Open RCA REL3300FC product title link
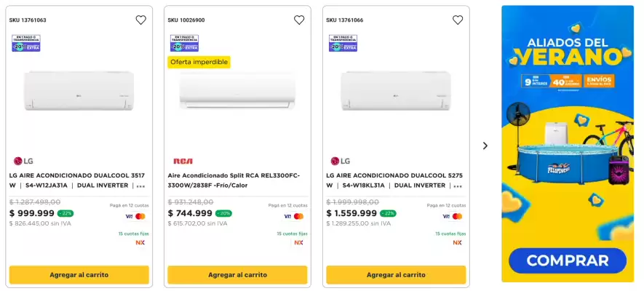644x291 pixels. [x=233, y=180]
